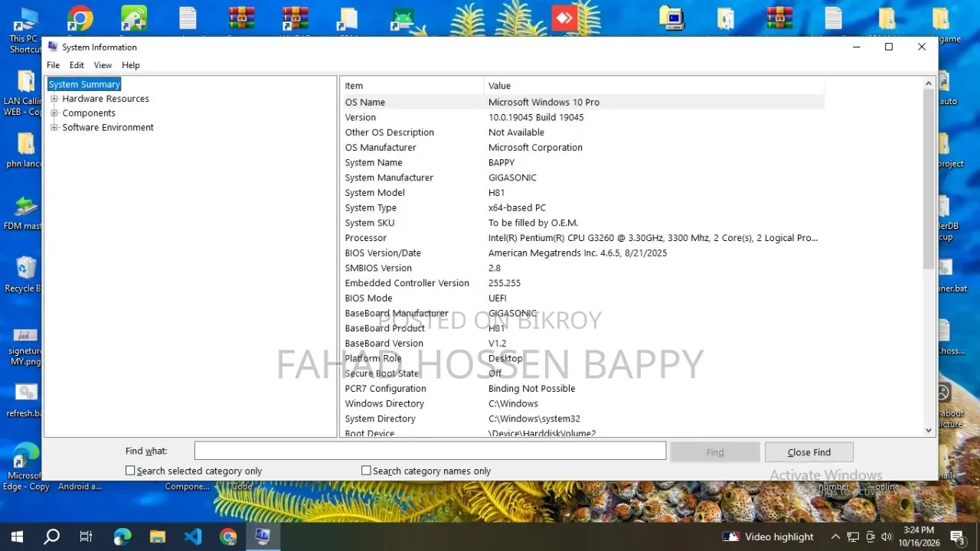Viewport: 980px width, 551px height.
Task: Enable Search category names only
Action: click(366, 471)
